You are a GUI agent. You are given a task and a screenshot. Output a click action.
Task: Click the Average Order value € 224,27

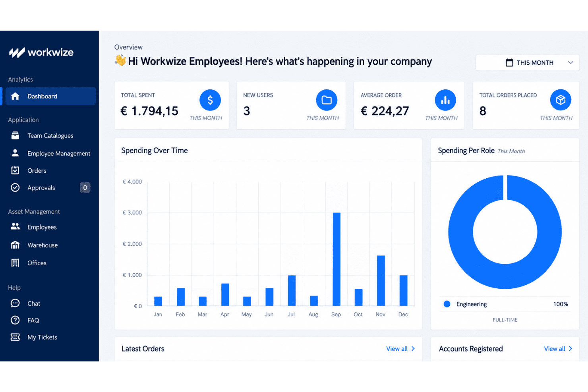pyautogui.click(x=385, y=111)
